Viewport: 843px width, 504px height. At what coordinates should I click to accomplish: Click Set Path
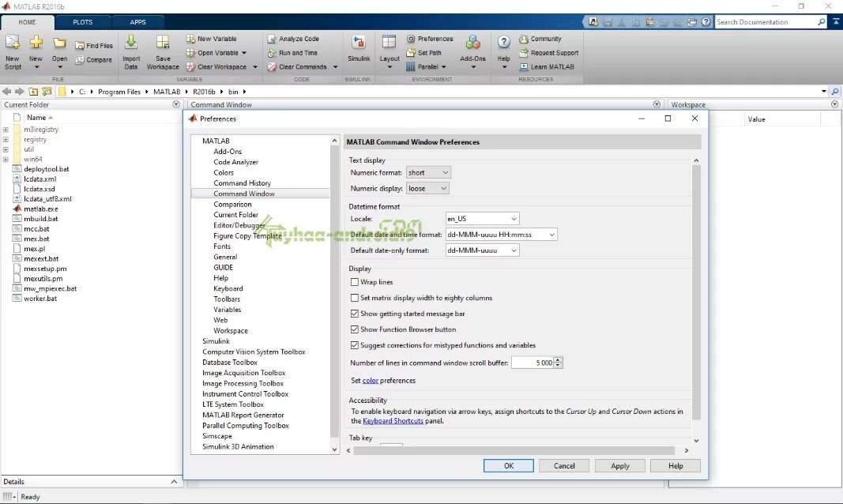coord(423,53)
